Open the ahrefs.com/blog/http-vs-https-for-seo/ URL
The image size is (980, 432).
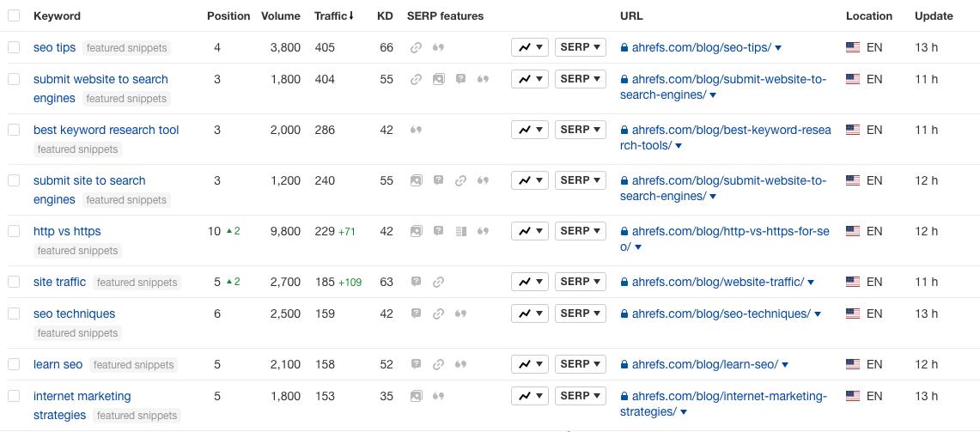725,239
